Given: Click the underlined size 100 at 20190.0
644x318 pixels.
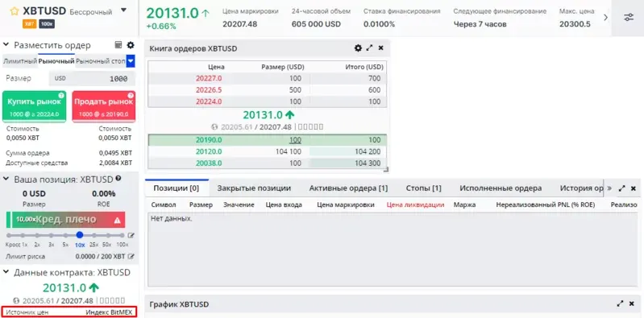Looking at the screenshot, I should (x=295, y=140).
